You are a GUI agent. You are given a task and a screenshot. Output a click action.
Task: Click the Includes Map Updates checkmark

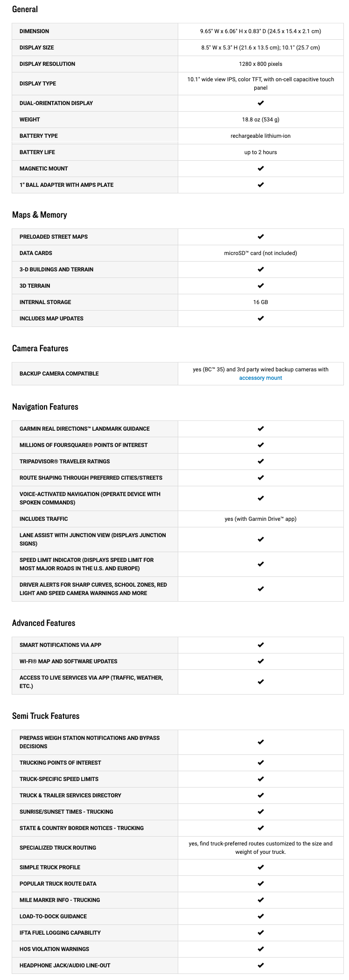point(260,319)
